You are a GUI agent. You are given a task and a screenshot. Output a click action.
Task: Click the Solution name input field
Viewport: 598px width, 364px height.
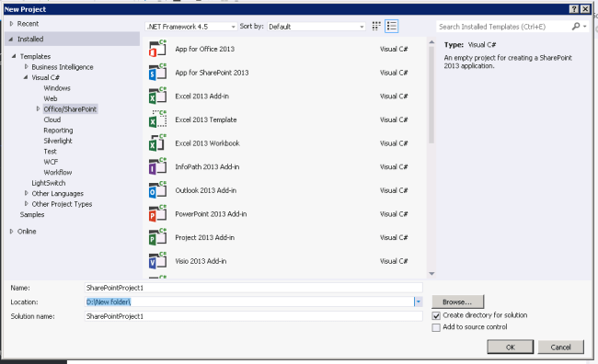pos(254,316)
